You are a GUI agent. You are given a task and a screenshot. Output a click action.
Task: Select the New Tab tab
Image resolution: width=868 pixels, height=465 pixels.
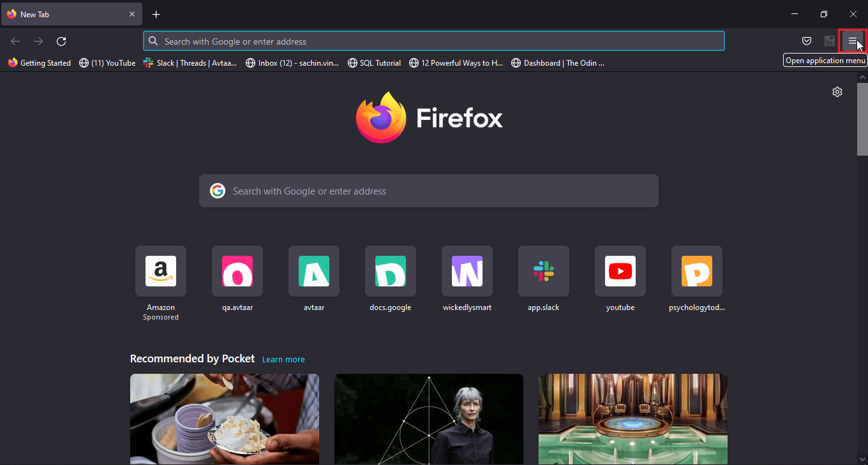tap(64, 14)
